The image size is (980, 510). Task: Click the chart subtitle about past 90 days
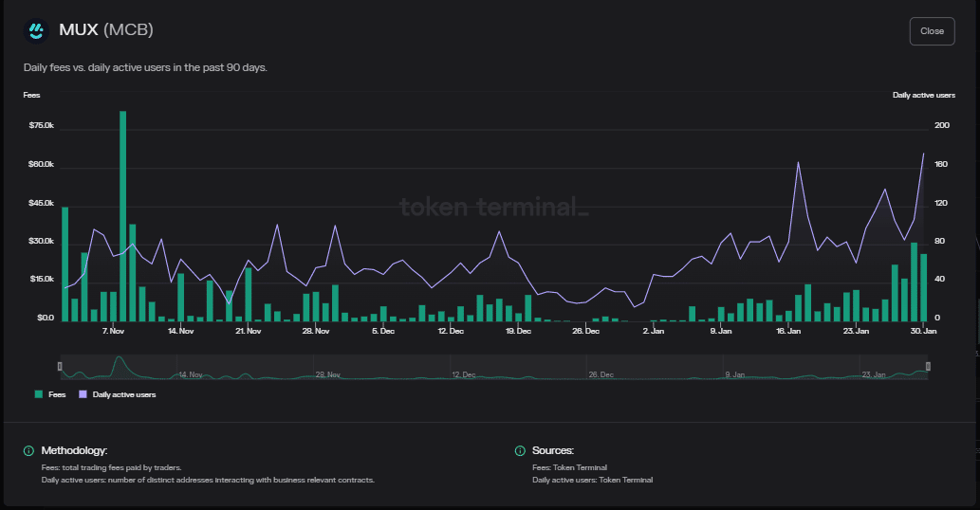tap(146, 67)
